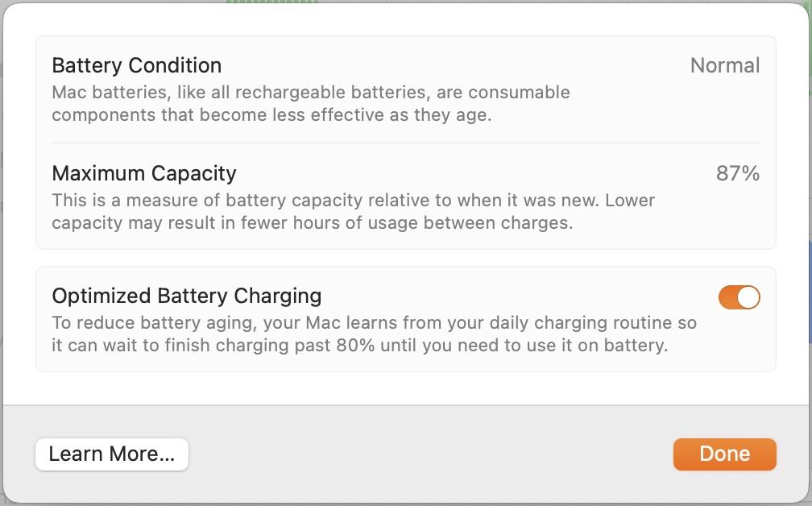Click the line mentioning "charging past 80%"
Viewport: 812px width, 506px height.
(359, 346)
